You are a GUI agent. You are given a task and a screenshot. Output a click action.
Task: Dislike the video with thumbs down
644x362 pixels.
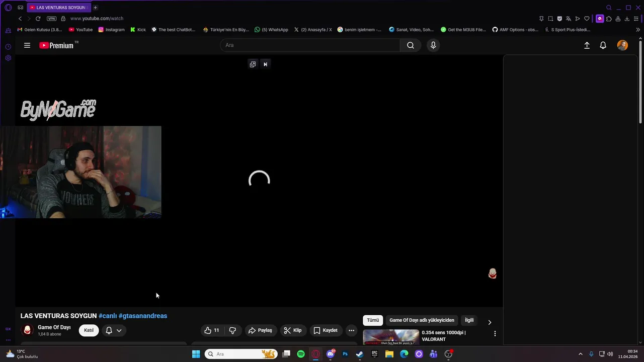coord(232,330)
